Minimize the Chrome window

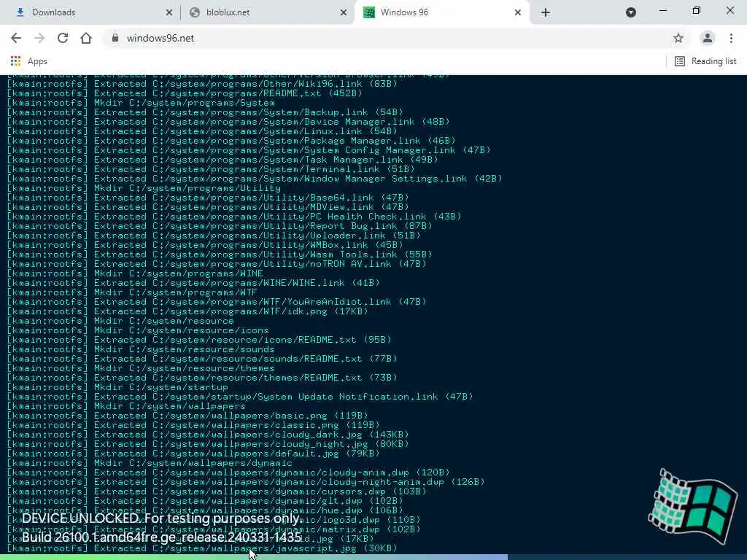point(662,10)
